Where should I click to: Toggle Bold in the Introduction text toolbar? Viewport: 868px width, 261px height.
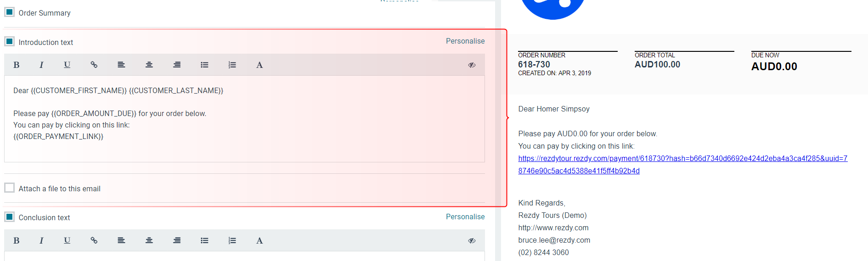[x=17, y=65]
